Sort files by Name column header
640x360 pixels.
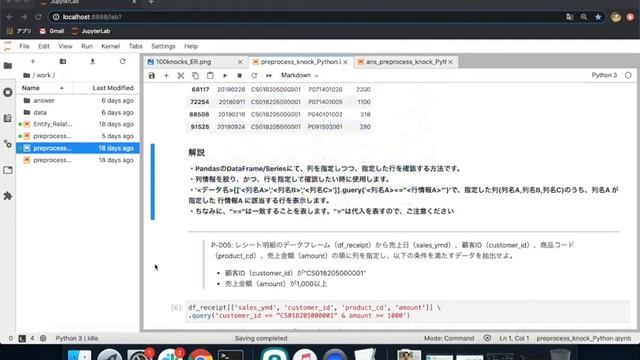[43, 88]
